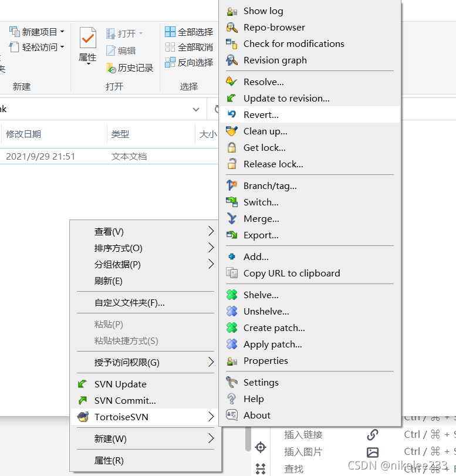Choose Revert... in the TortoiseSVN submenu
Viewport: 456px width, 476px height.
tap(310, 115)
